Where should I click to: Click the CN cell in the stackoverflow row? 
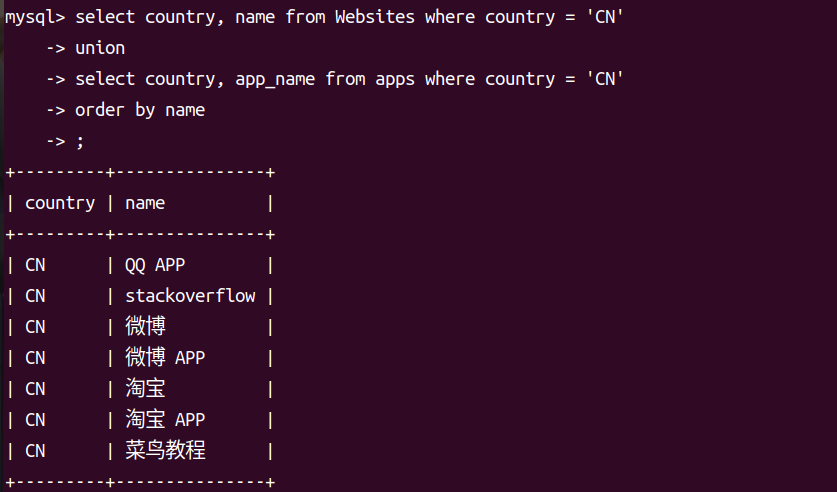[35, 296]
